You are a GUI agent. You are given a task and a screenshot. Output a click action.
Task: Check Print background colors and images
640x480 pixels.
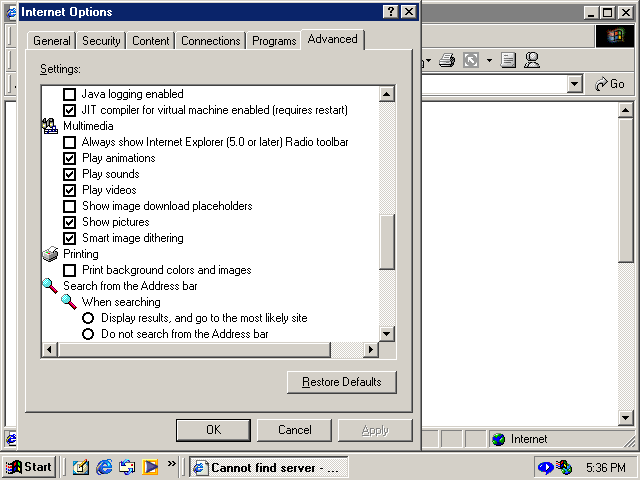point(69,270)
